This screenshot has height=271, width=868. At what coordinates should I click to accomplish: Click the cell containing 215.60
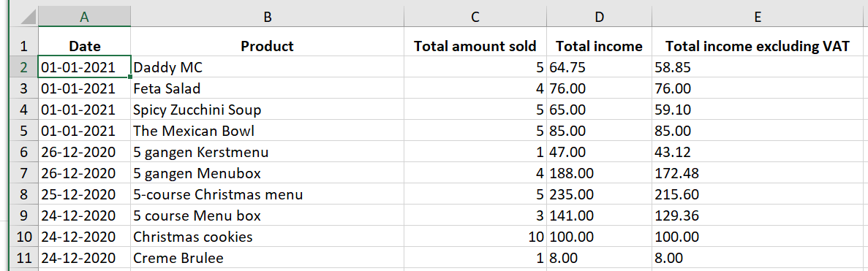pyautogui.click(x=757, y=194)
